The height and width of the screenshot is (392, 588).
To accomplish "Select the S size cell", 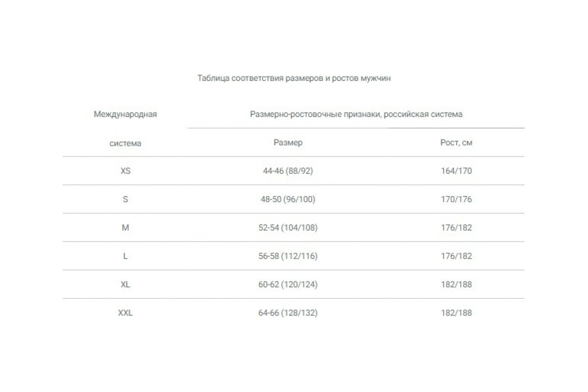I will (x=125, y=199).
